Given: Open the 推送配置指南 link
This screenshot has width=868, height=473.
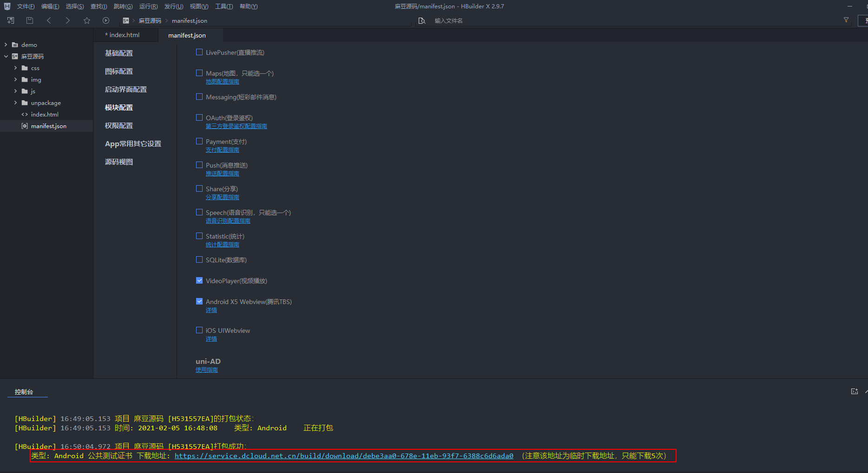Looking at the screenshot, I should (223, 174).
